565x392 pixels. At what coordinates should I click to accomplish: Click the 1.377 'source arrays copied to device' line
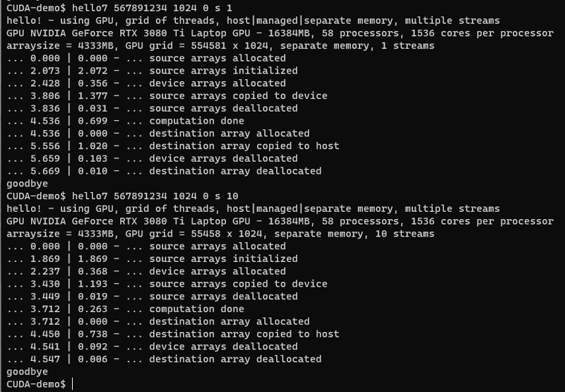tap(167, 96)
